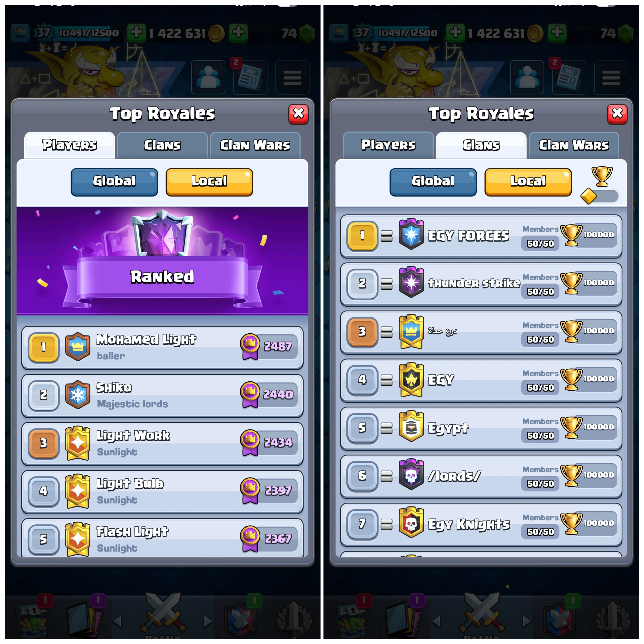Close the right Top Royales popup
This screenshot has height=644, width=644.
(617, 114)
